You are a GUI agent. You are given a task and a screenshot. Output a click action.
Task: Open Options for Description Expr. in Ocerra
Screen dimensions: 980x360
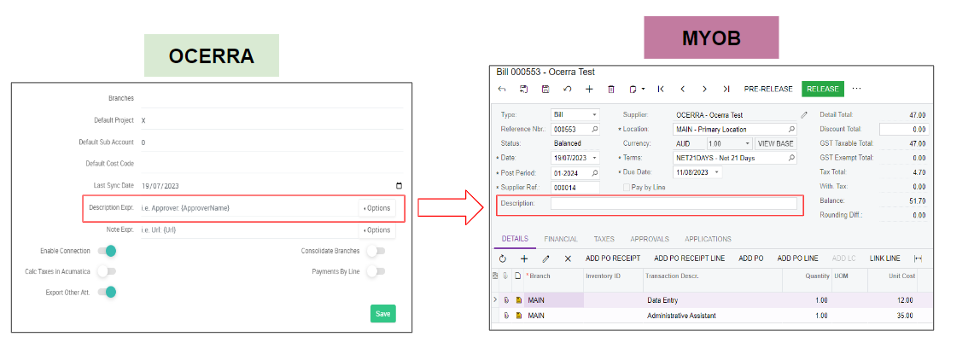coord(376,208)
